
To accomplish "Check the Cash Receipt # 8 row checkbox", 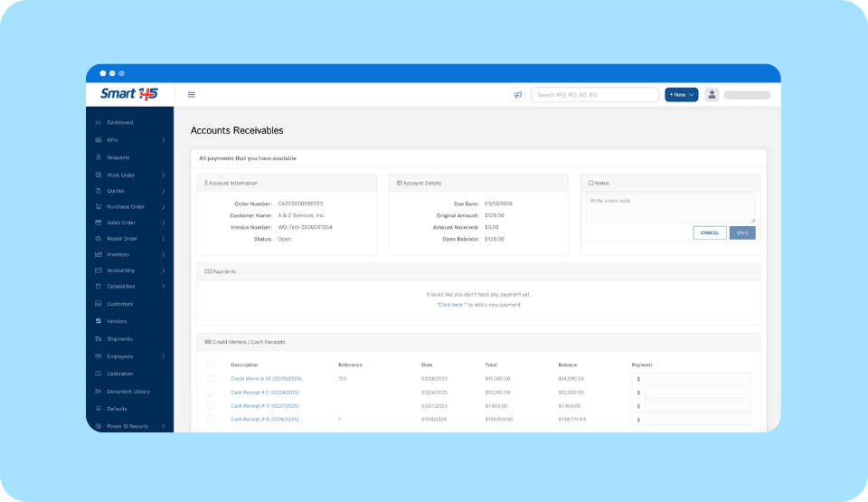I will [x=211, y=420].
